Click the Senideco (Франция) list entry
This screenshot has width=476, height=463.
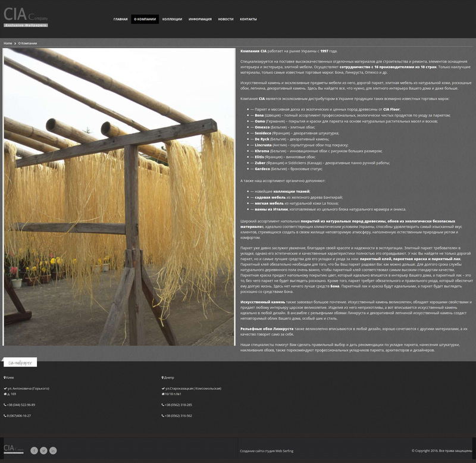295,133
